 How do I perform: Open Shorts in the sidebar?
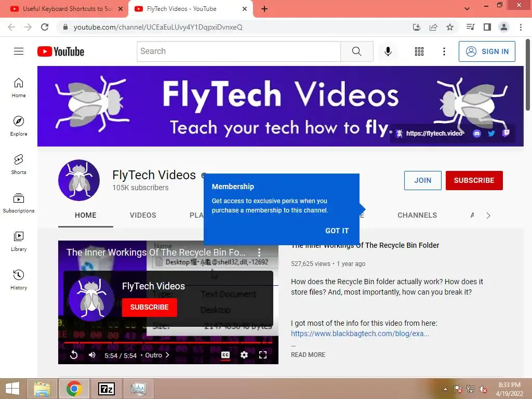pyautogui.click(x=19, y=165)
